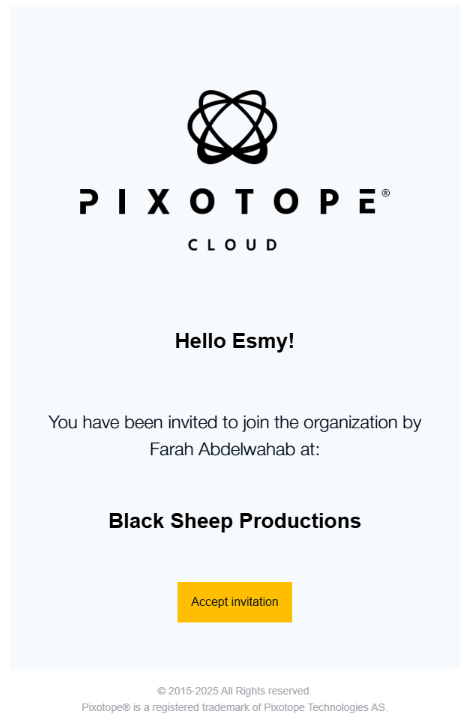Click the registered symbol beside the PIXOTOPE wordmark
The width and height of the screenshot is (468, 724).
(386, 193)
